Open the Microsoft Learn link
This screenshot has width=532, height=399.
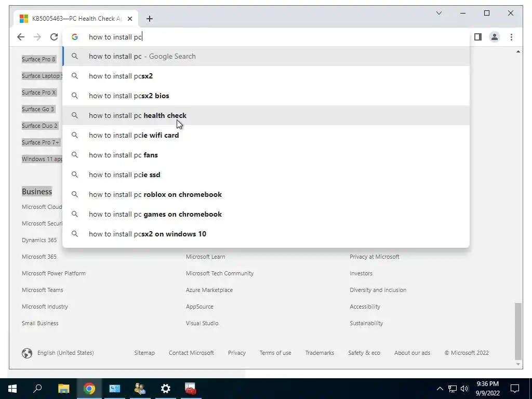coord(205,257)
